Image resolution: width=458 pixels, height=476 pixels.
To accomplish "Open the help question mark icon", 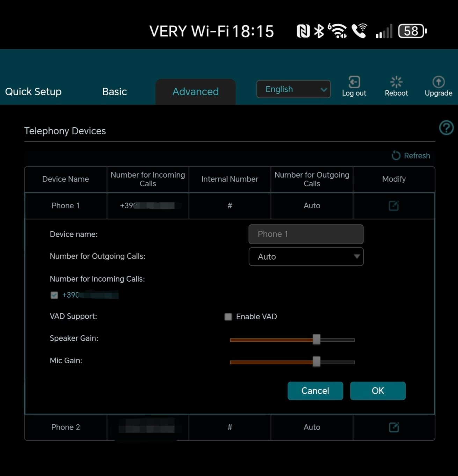I will [x=446, y=128].
